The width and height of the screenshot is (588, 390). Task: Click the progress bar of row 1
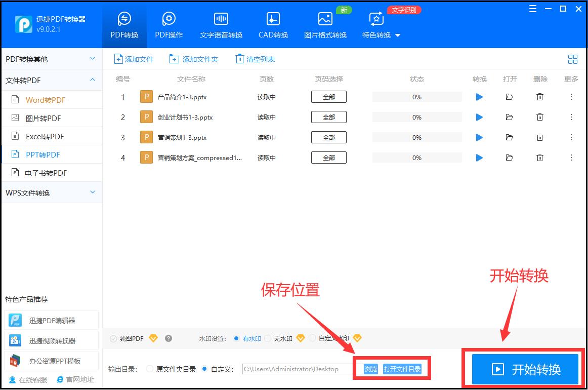tap(417, 97)
